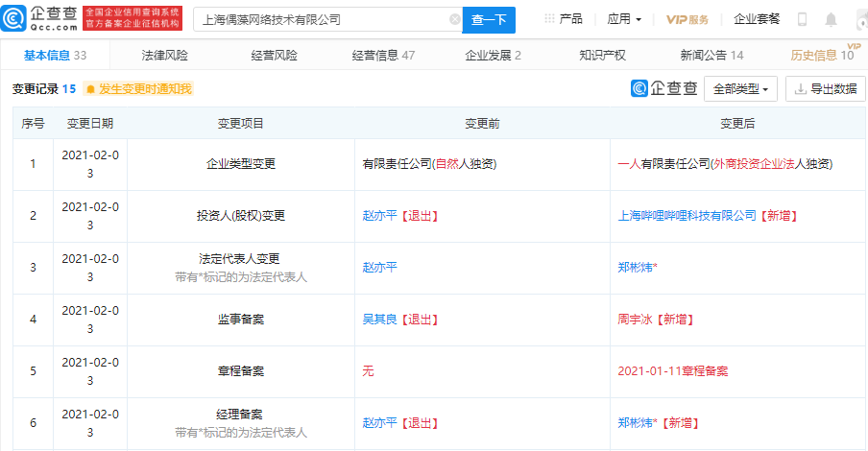868x451 pixels.
Task: Click 章程备案 change item cell
Action: (241, 371)
